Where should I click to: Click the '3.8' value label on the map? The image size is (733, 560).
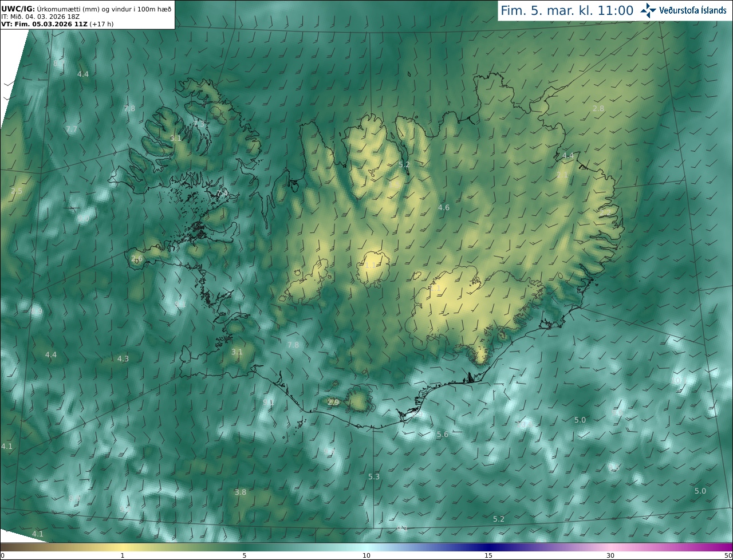click(x=241, y=492)
